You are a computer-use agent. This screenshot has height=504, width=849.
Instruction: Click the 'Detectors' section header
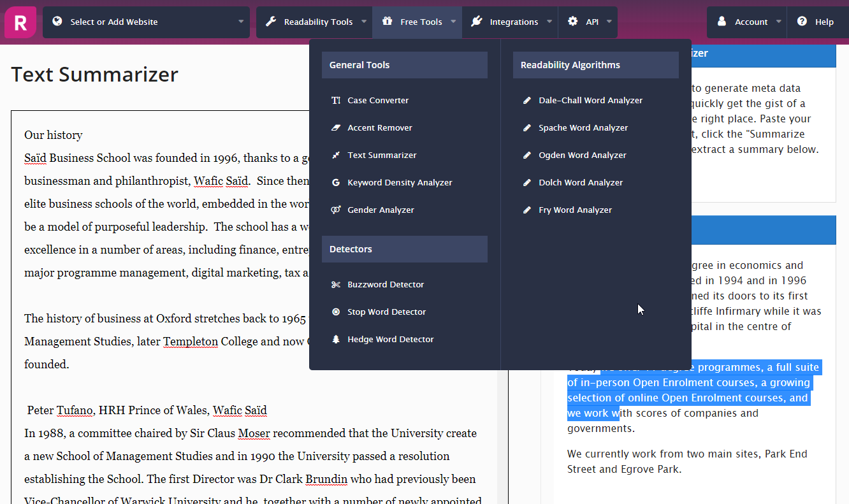tap(405, 249)
